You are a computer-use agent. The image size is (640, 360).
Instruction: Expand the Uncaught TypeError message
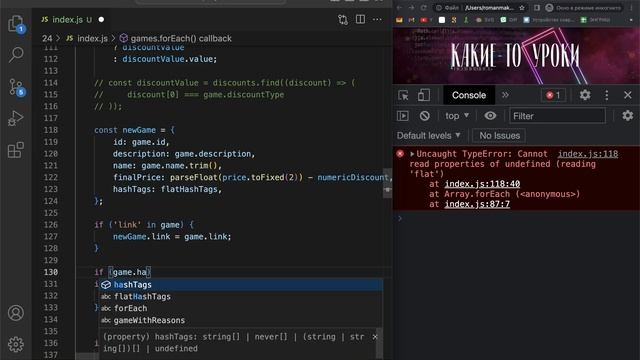(412, 154)
